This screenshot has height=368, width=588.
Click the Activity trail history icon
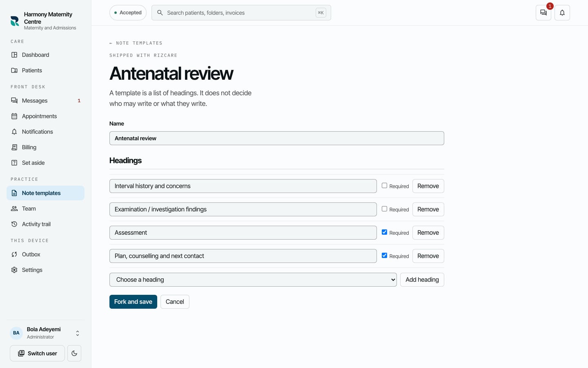tap(14, 224)
